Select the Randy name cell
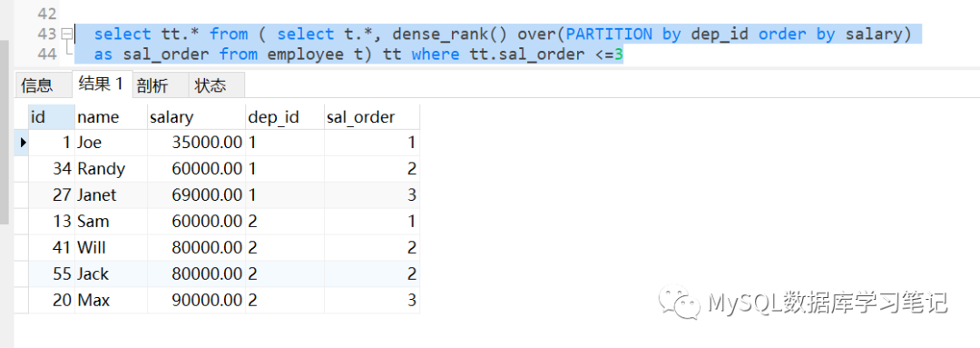The height and width of the screenshot is (348, 980). pos(111,169)
